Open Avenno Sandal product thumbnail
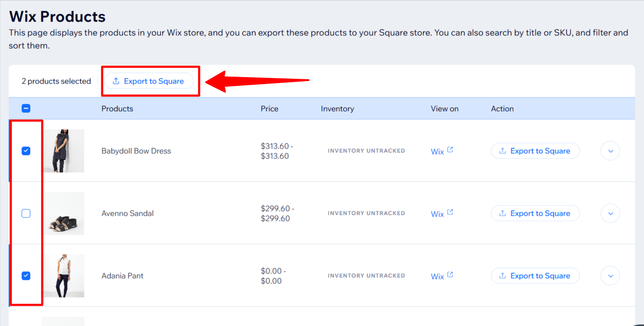This screenshot has width=644, height=326. 64,213
